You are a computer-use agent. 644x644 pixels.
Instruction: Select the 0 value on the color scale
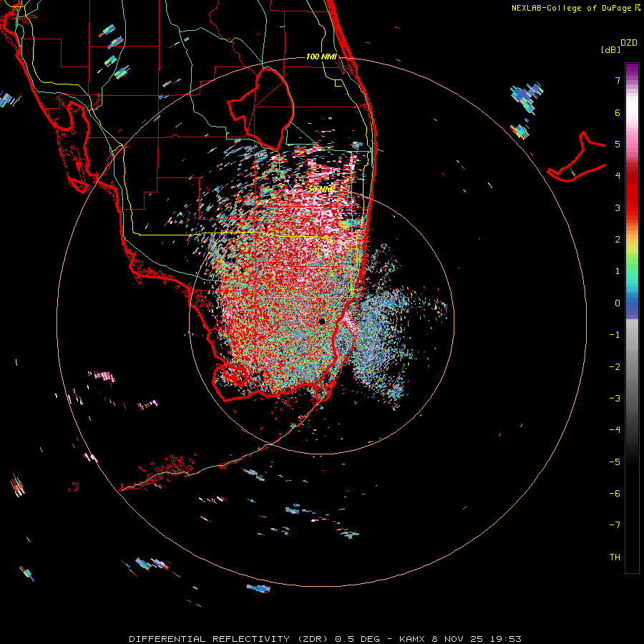(x=618, y=303)
